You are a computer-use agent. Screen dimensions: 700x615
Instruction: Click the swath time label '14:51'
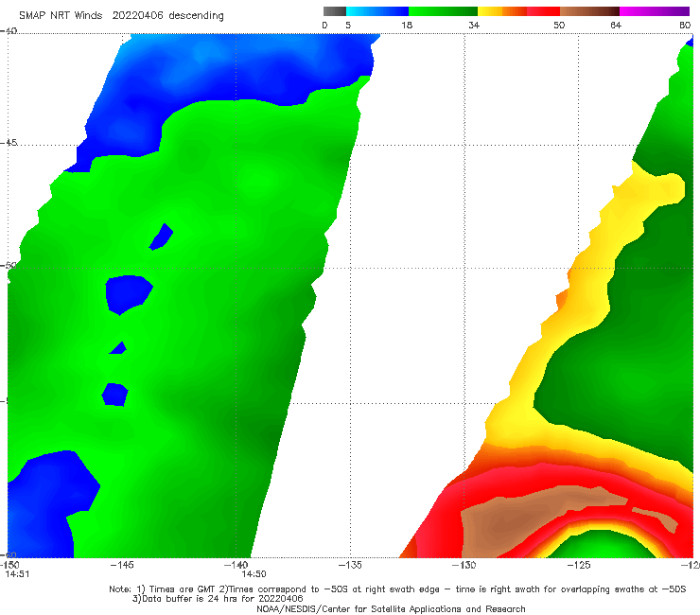coord(17,574)
